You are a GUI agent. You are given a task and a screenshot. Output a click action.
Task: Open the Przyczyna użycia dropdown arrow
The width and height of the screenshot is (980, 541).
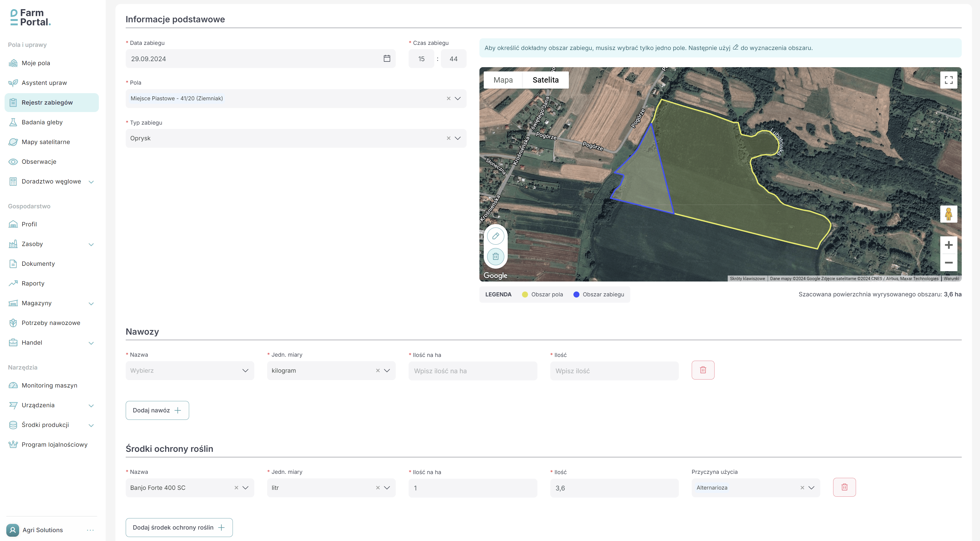pos(811,488)
